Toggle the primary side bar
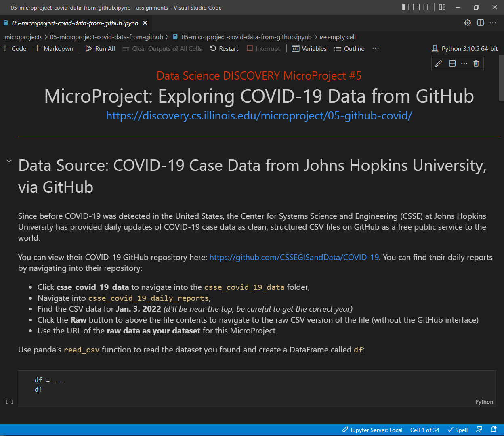Image resolution: width=504 pixels, height=436 pixels. pos(406,7)
